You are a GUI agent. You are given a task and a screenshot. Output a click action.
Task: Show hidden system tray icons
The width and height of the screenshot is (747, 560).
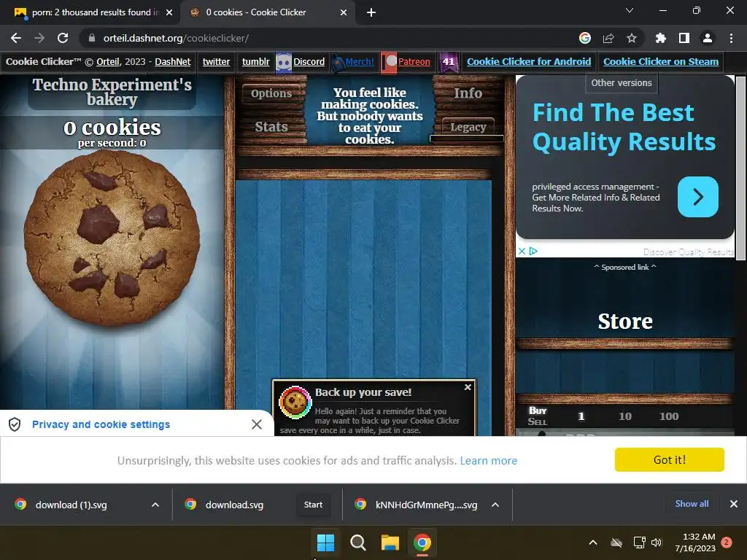pyautogui.click(x=593, y=542)
